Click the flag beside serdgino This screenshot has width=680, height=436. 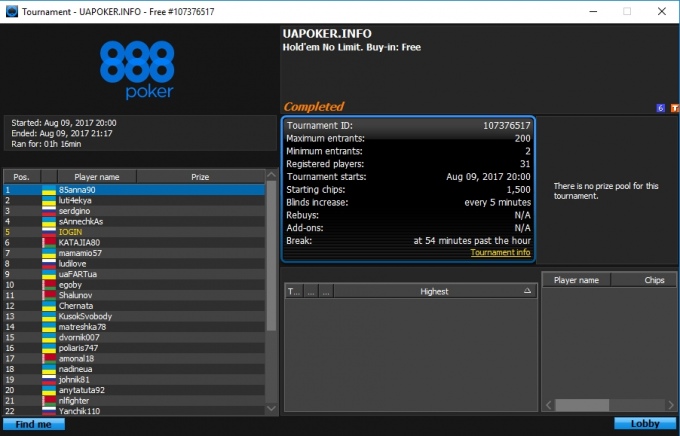49,211
